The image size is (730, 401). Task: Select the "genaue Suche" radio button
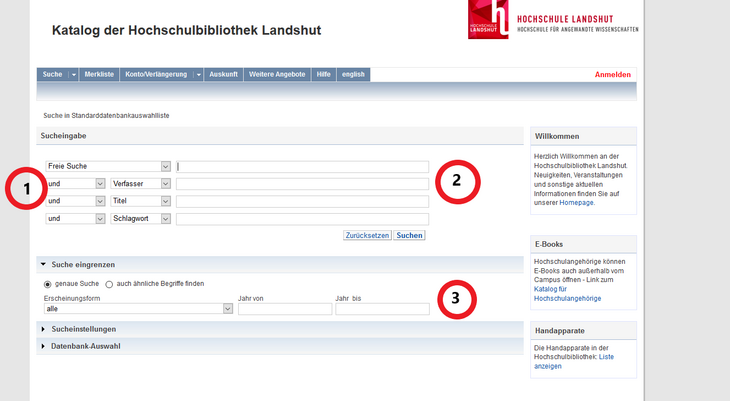pos(47,284)
